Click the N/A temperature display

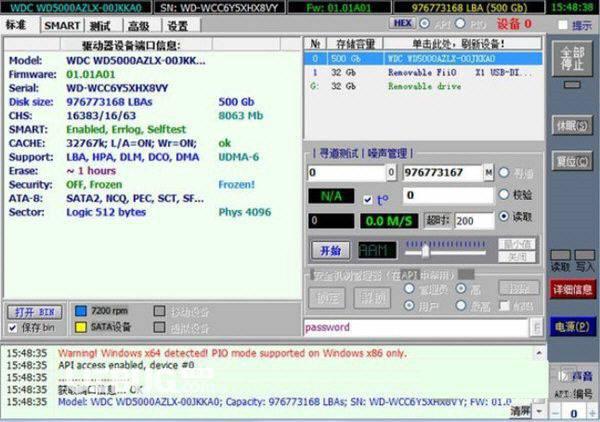click(331, 196)
